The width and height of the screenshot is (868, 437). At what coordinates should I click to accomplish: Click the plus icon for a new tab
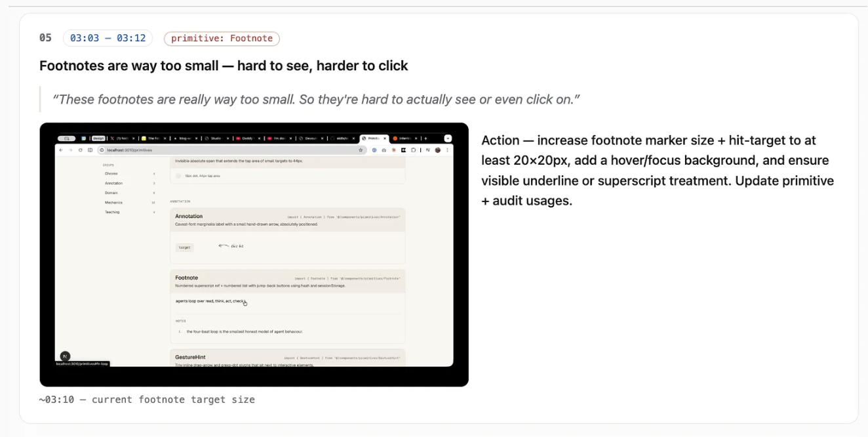coord(425,138)
